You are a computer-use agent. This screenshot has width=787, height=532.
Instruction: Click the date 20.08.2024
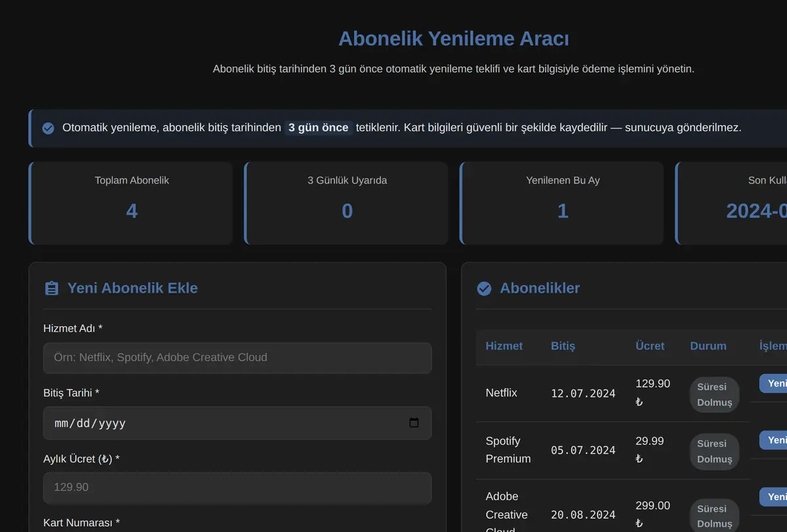point(583,514)
